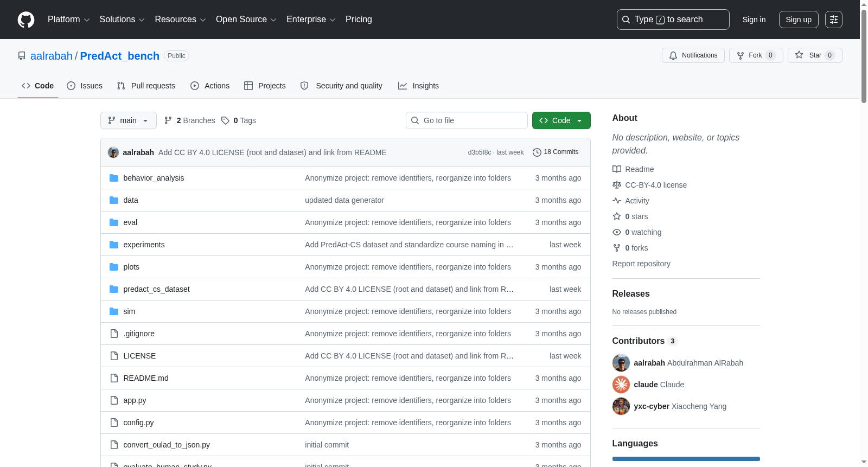The height and width of the screenshot is (467, 868).
Task: Expand the Enterprise menu
Action: point(311,20)
